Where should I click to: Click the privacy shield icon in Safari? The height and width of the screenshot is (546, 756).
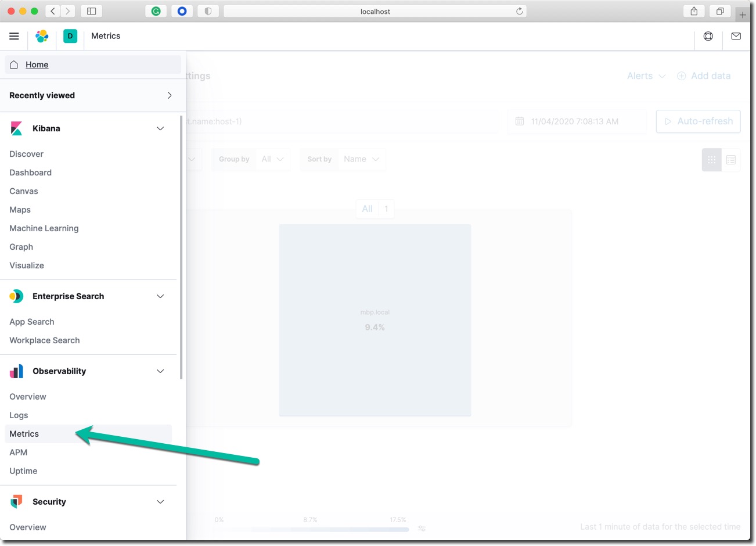(208, 11)
